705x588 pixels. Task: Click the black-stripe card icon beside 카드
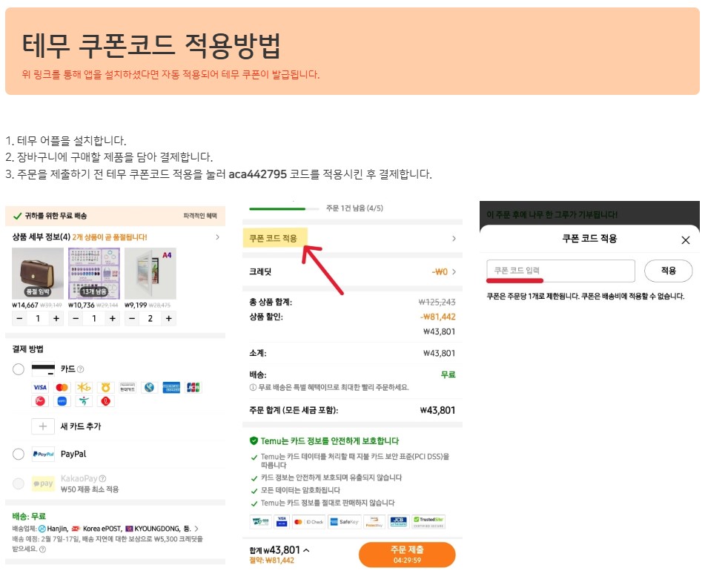43,369
